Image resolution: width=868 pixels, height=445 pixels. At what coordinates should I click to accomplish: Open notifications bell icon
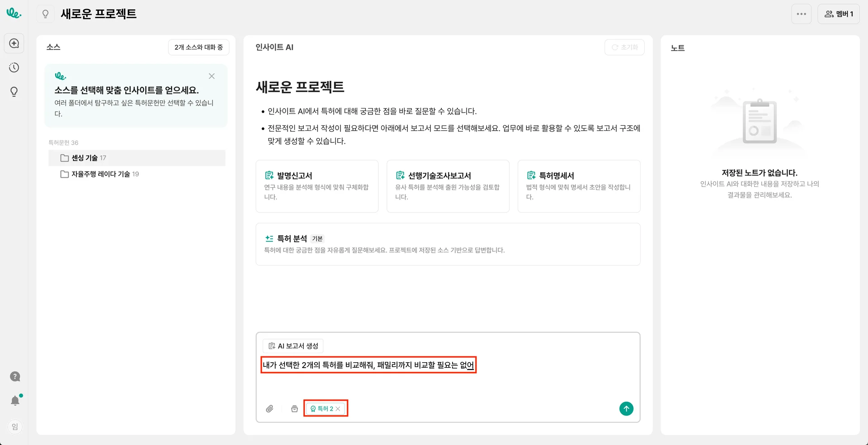[x=15, y=401]
